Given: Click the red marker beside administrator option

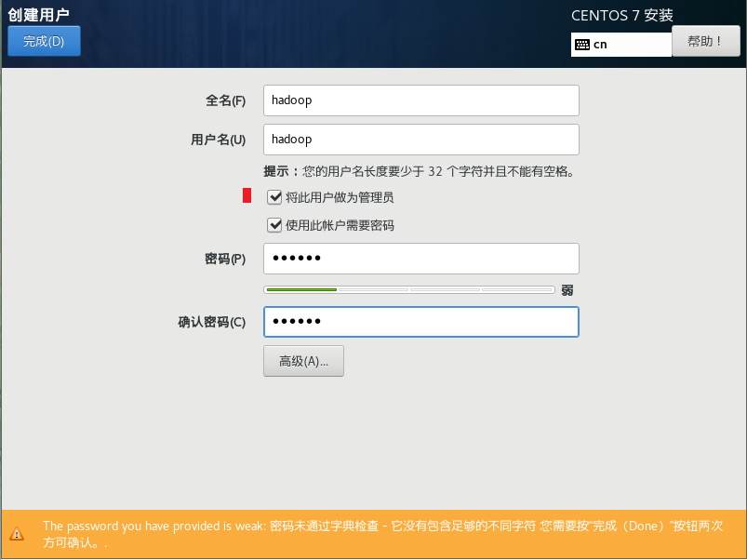Looking at the screenshot, I should tap(247, 195).
